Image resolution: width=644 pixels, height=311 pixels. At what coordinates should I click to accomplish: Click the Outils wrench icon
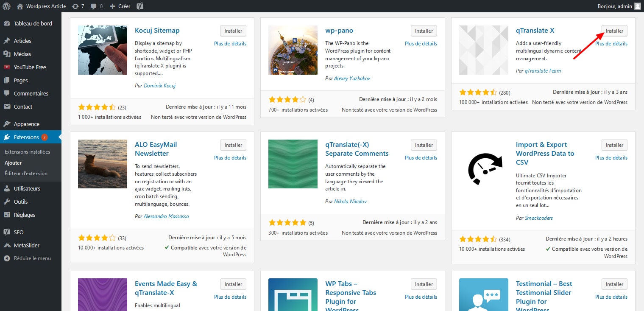click(x=7, y=202)
